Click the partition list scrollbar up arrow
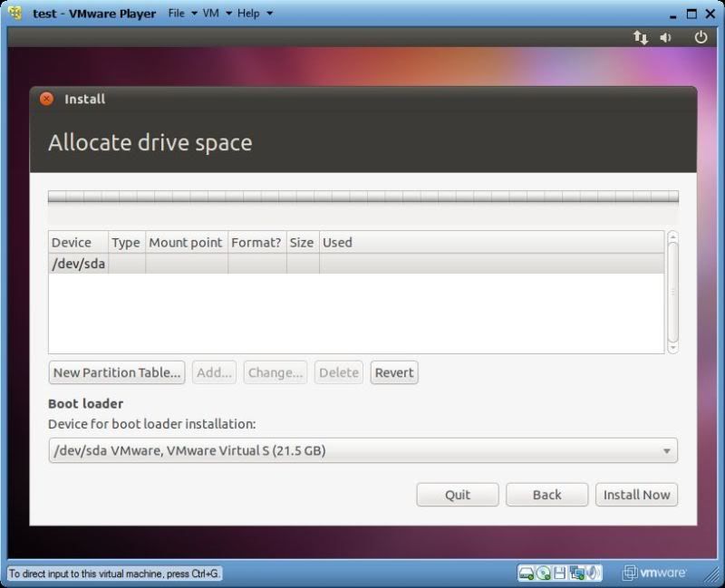The image size is (725, 588). 673,237
